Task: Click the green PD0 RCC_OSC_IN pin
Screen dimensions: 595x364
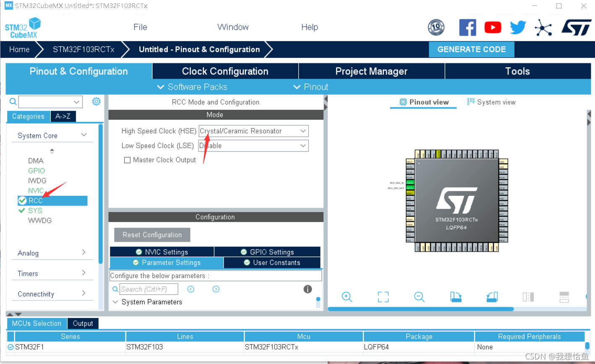Action: click(x=410, y=183)
